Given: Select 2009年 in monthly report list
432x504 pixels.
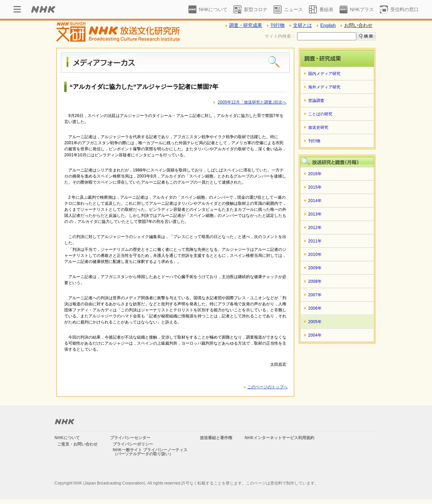Looking at the screenshot, I should point(337,268).
